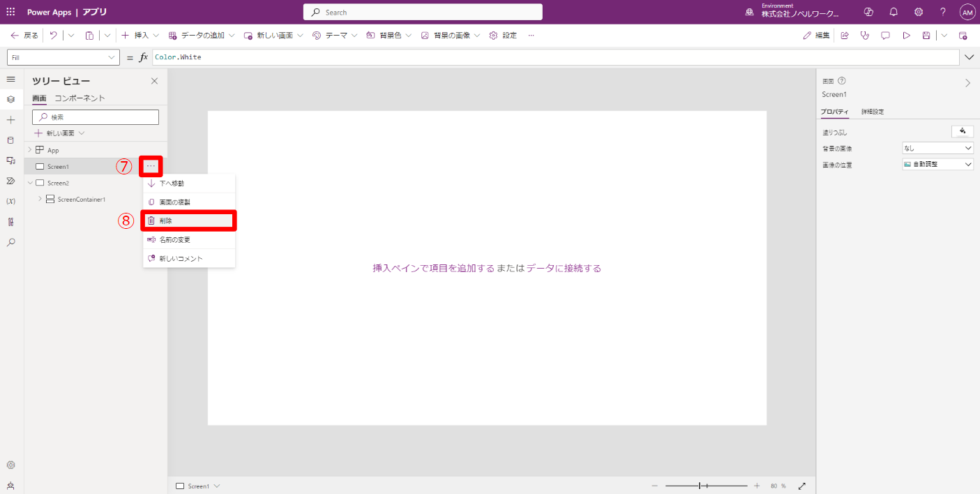Open the notifications bell

[x=894, y=12]
